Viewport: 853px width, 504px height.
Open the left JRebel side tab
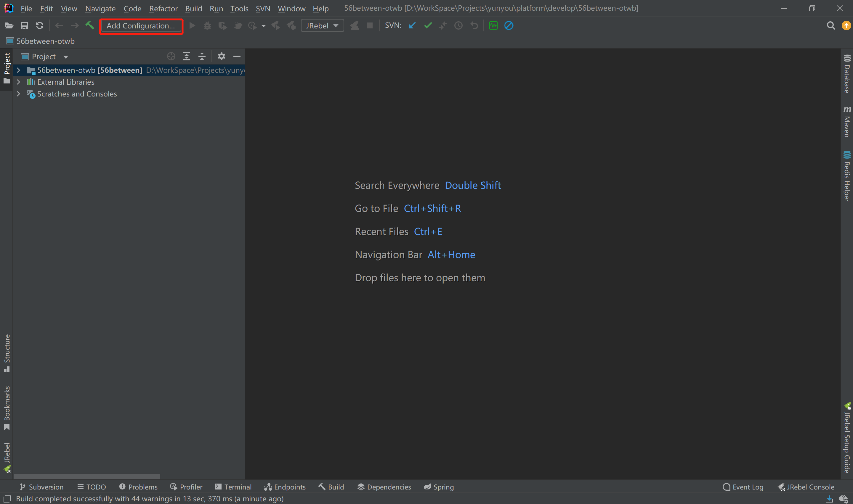[7, 458]
